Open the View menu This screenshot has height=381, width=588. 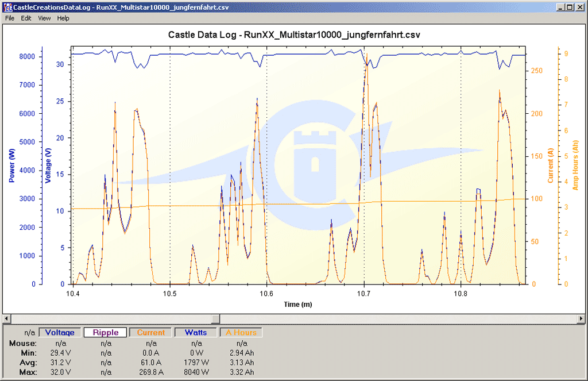(44, 18)
